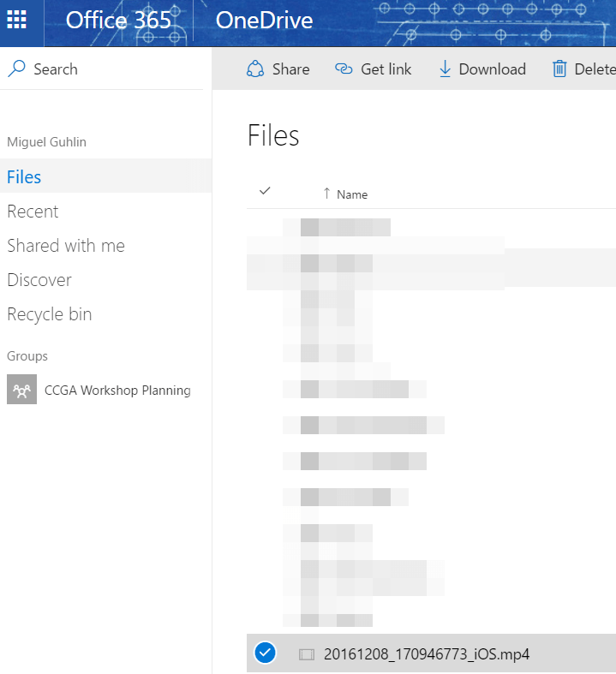This screenshot has height=674, width=616.
Task: Toggle the select-all checkmark in header
Action: point(265,190)
